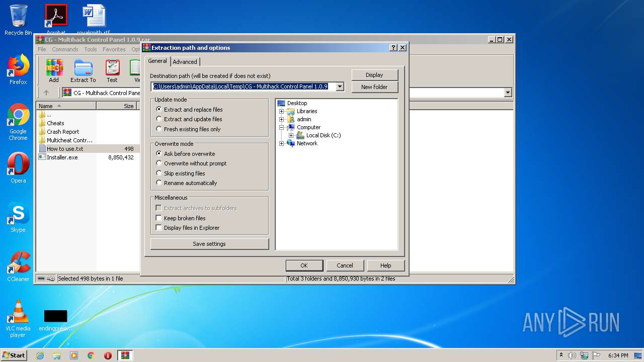This screenshot has width=644, height=362.
Task: Open the File menu in WinRAR
Action: point(42,49)
